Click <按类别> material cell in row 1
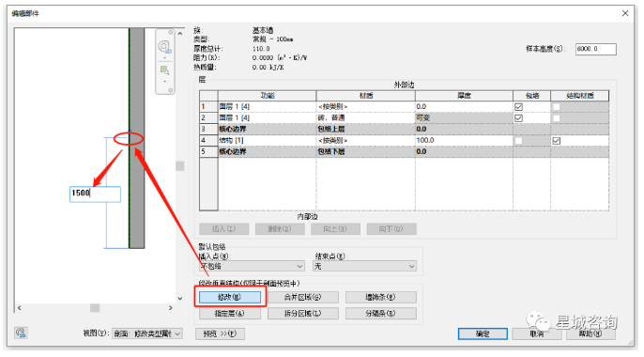 (365, 107)
